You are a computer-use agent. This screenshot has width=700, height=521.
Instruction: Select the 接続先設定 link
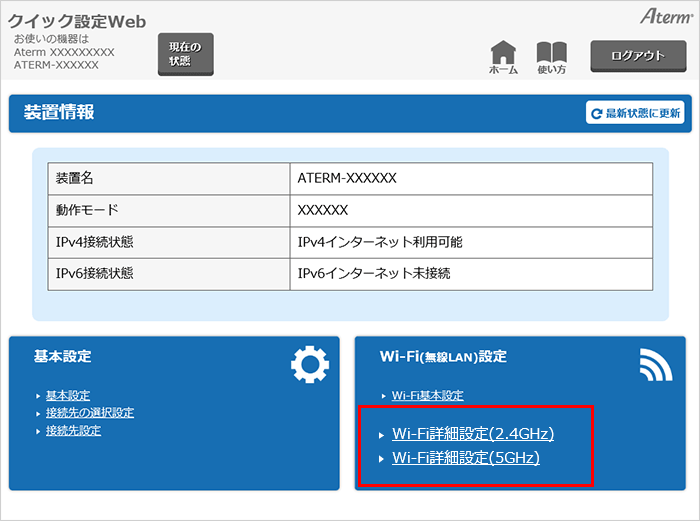[73, 431]
